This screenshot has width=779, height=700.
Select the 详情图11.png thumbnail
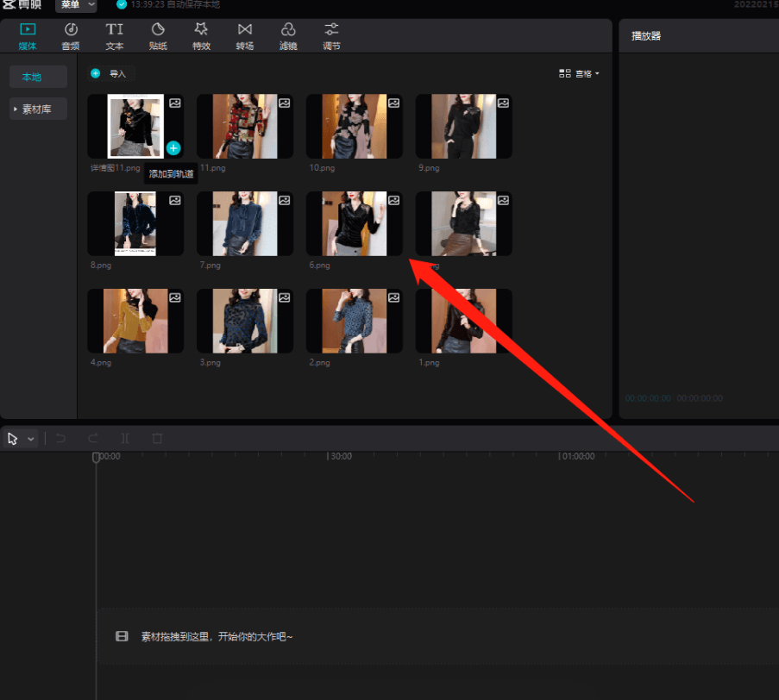tap(135, 126)
